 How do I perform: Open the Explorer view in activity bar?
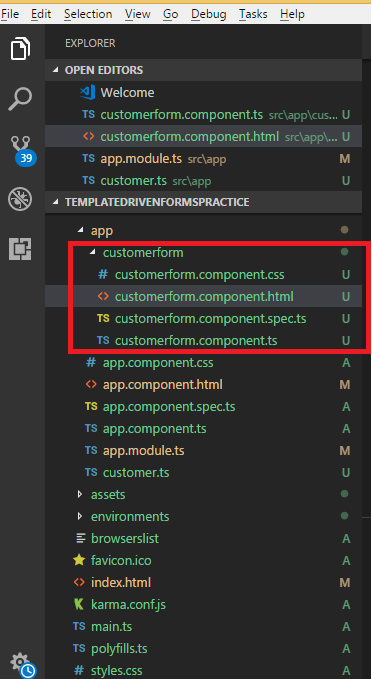(20, 48)
